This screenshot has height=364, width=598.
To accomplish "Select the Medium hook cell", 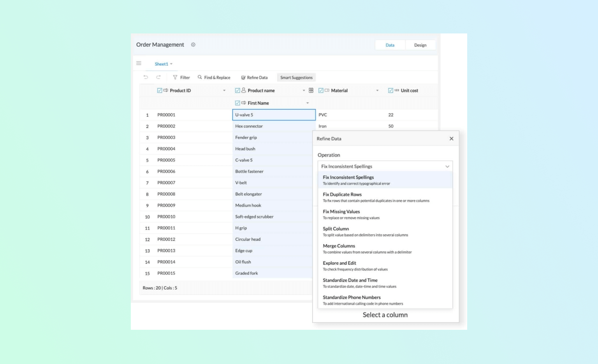I will (273, 205).
